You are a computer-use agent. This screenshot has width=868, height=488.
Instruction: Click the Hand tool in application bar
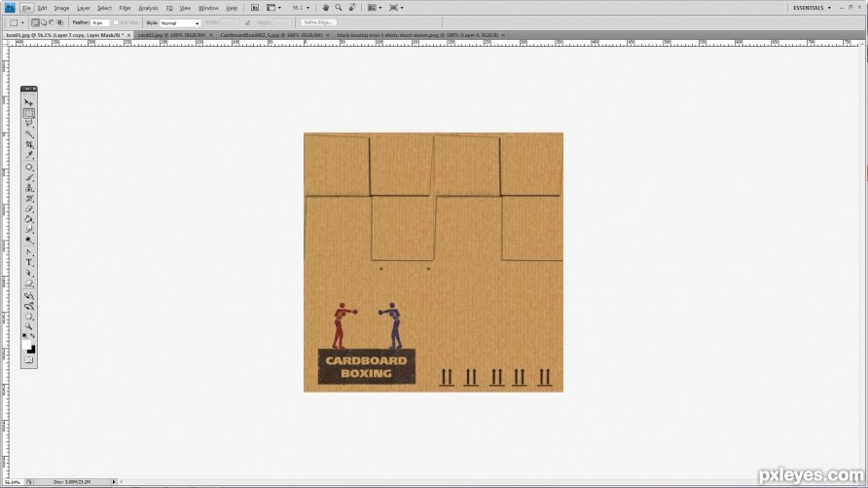click(x=325, y=8)
